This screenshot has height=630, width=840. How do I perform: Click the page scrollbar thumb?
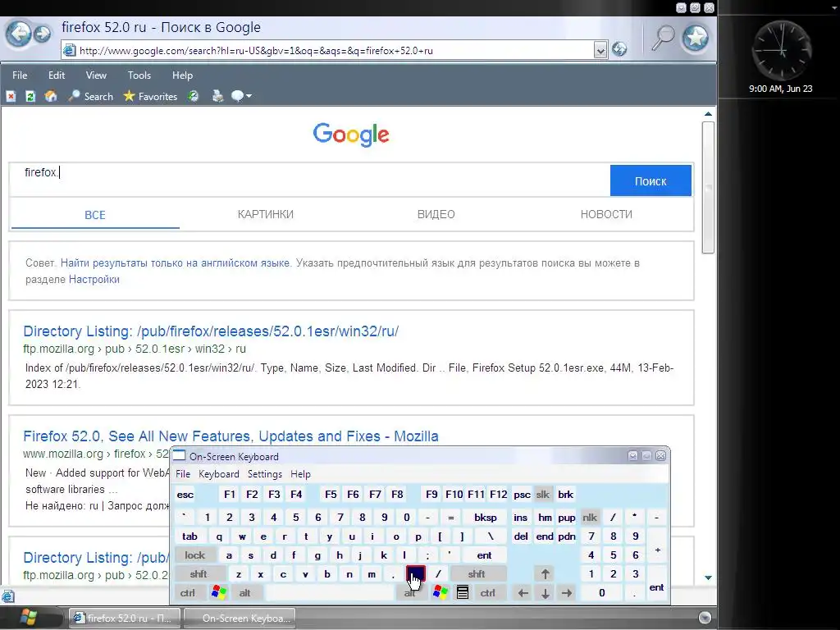pos(708,187)
